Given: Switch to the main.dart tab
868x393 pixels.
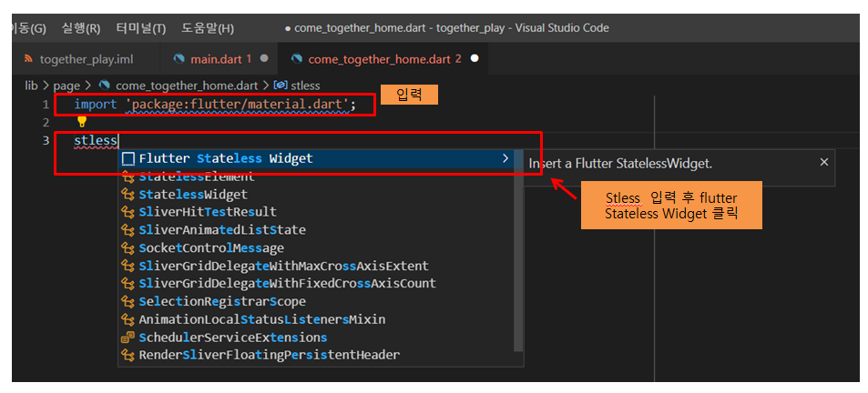Looking at the screenshot, I should [220, 59].
